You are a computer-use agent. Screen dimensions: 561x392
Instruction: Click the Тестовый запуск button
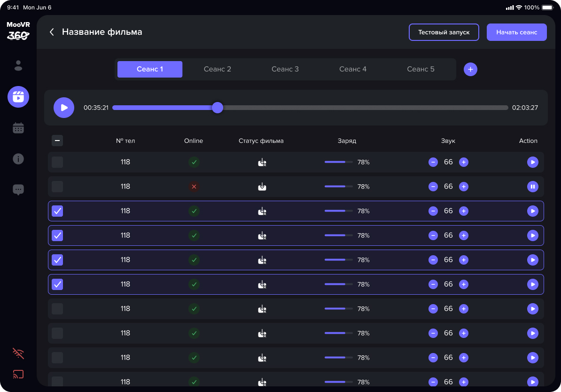click(x=444, y=32)
